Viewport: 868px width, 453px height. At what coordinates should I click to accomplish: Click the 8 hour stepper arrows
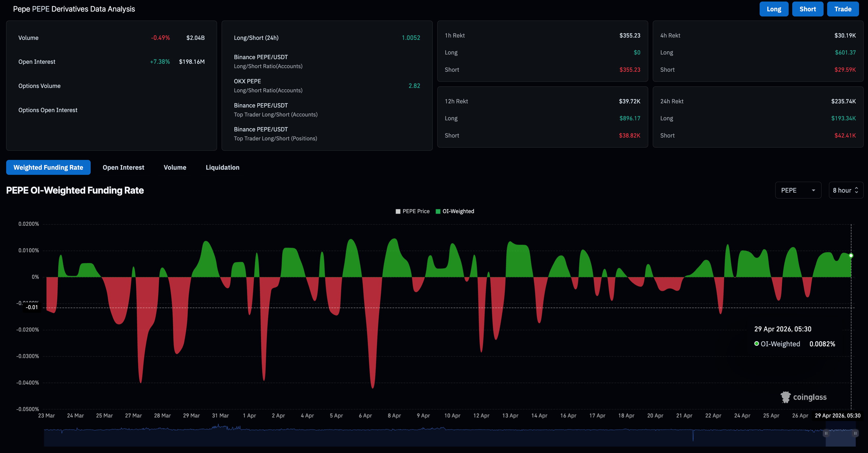[856, 190]
